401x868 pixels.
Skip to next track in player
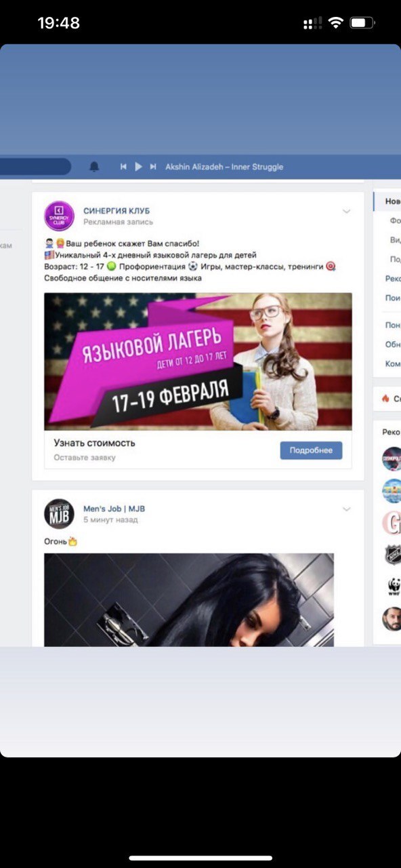pos(153,167)
